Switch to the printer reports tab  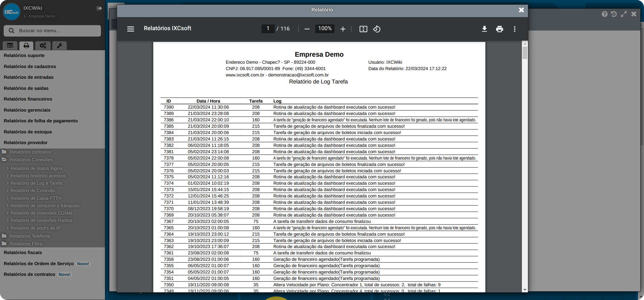(26, 46)
